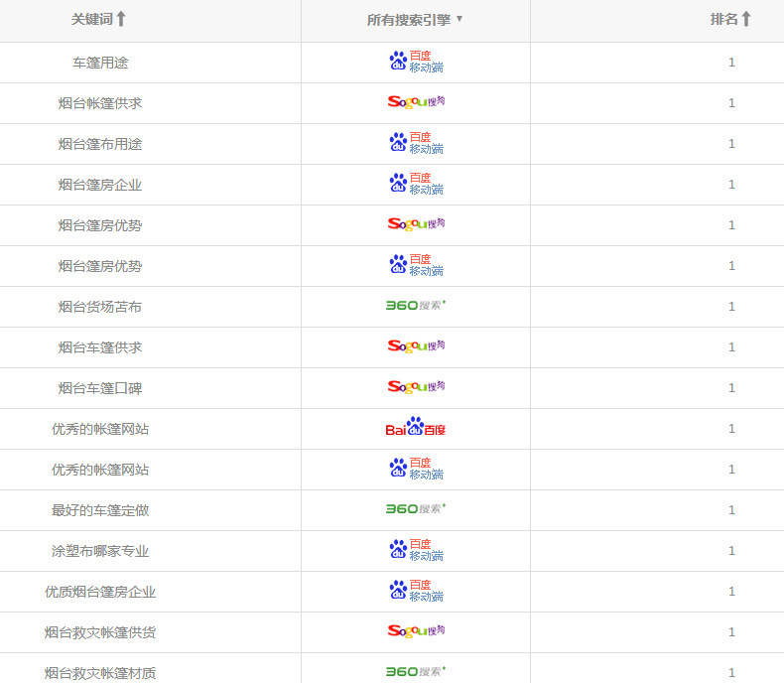Click the 360 search logo for 最好的车篷定做
This screenshot has width=784, height=683.
(x=416, y=509)
